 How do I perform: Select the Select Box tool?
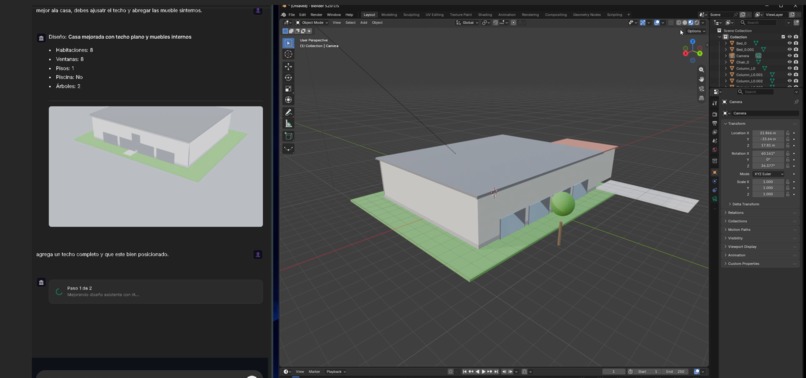click(288, 43)
